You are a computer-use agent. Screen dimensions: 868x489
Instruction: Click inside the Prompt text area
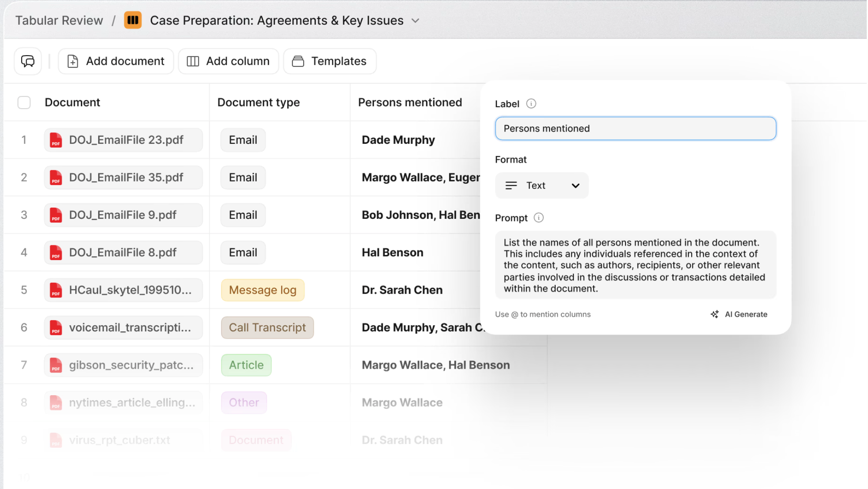point(635,265)
